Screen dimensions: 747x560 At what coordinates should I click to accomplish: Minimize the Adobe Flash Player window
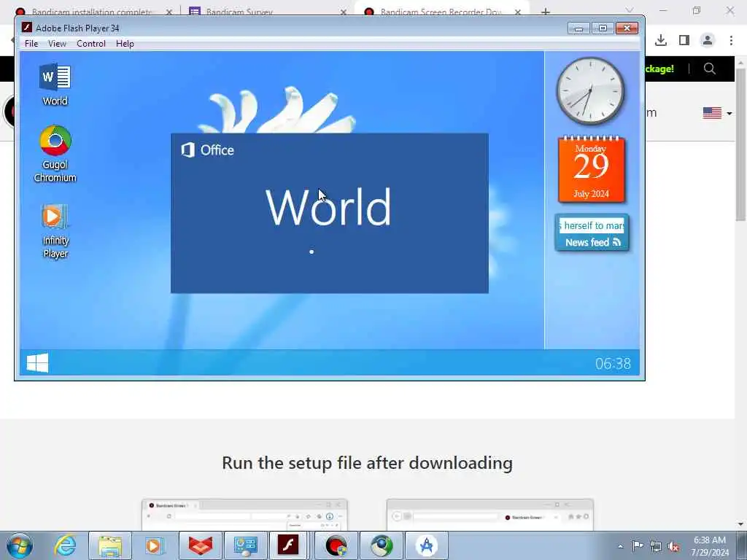pos(578,28)
